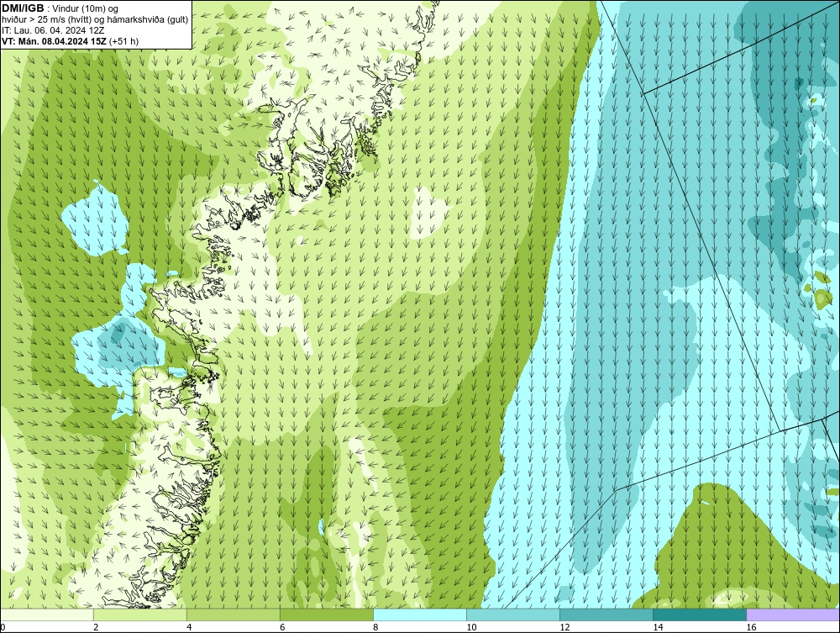This screenshot has height=633, width=840.
Task: Click the 12–14 m/s teal legend swatch
Action: point(606,615)
